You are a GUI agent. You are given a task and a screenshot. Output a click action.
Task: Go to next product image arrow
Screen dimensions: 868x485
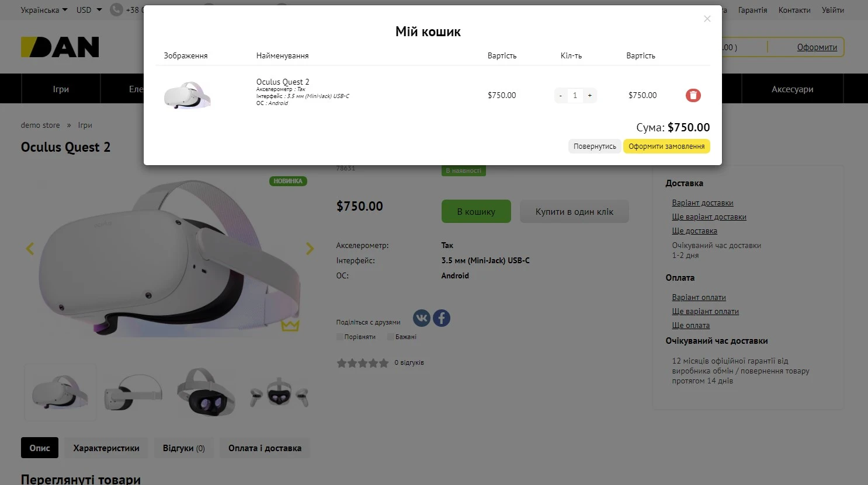pos(310,249)
